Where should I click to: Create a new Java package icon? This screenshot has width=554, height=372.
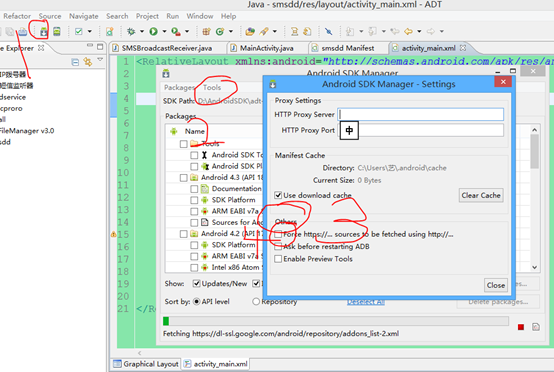click(207, 31)
